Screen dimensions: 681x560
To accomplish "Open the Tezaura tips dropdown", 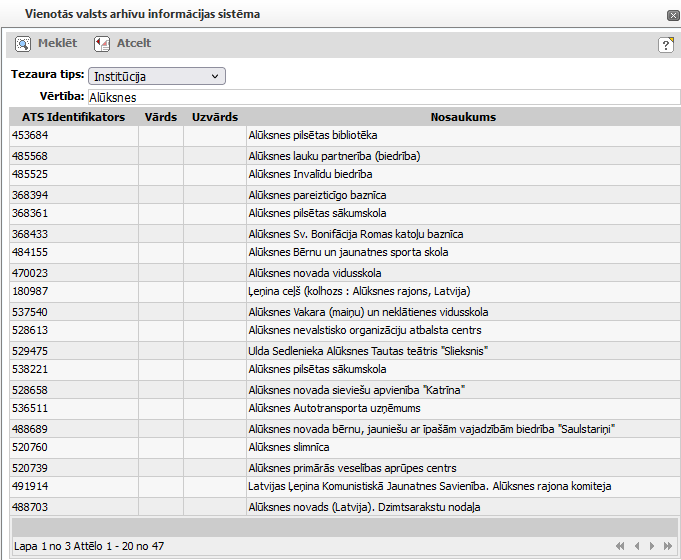I will click(157, 76).
